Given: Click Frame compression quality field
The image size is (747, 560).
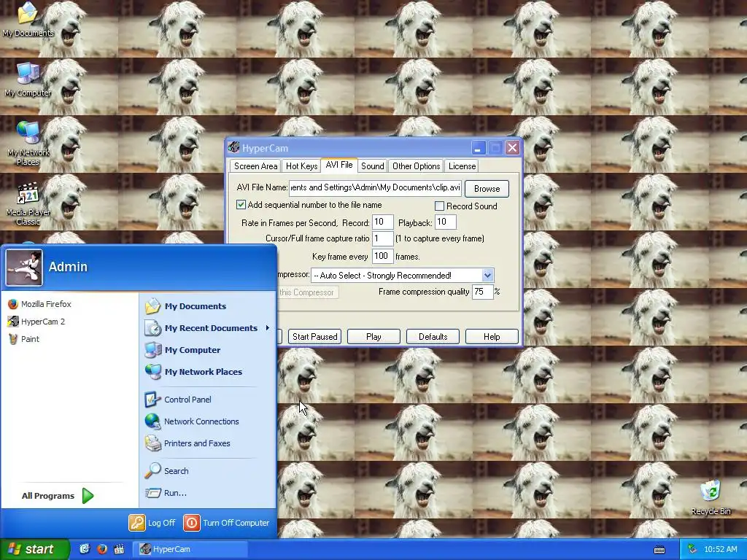Looking at the screenshot, I should [x=482, y=292].
